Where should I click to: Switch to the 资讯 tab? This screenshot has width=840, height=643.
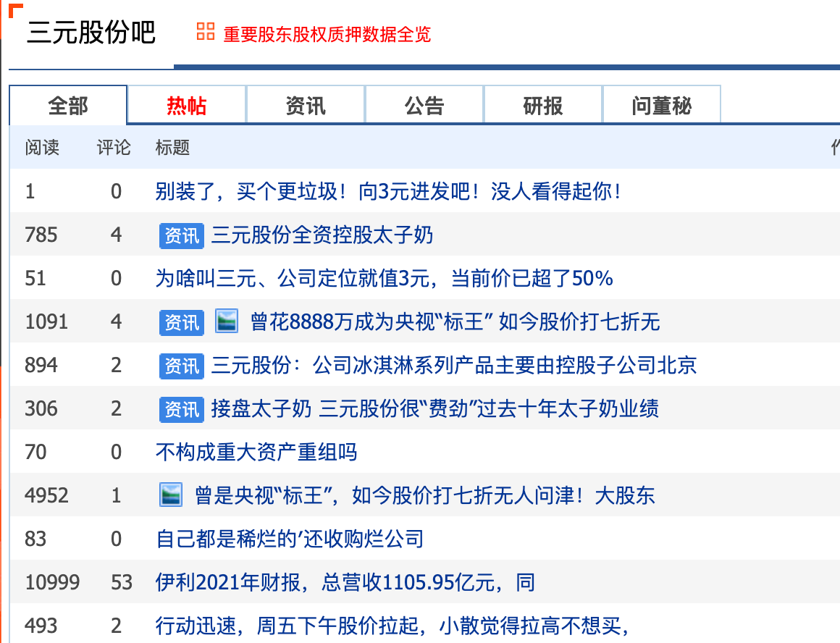click(305, 104)
